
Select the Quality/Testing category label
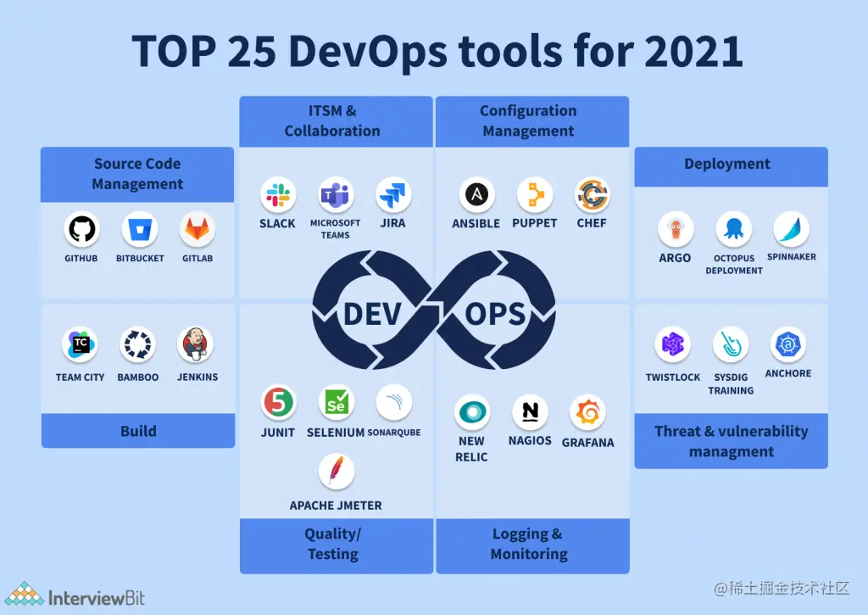point(337,545)
